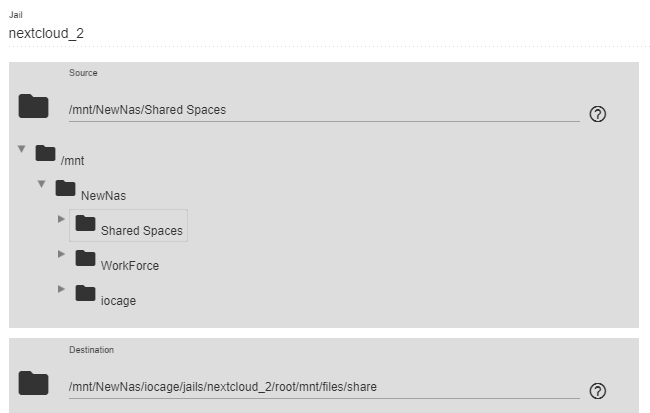Click the WorkForce folder icon
650x413 pixels.
pyautogui.click(x=85, y=258)
